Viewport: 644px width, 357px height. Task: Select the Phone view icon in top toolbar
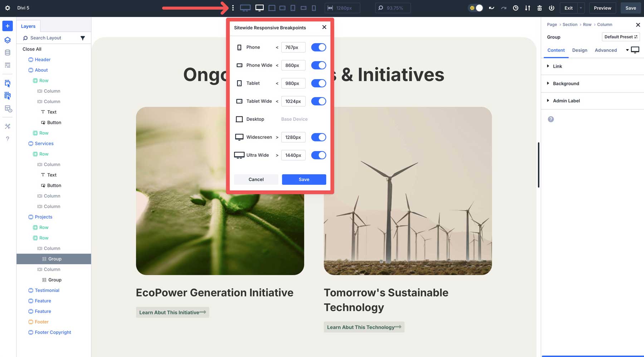[x=314, y=8]
